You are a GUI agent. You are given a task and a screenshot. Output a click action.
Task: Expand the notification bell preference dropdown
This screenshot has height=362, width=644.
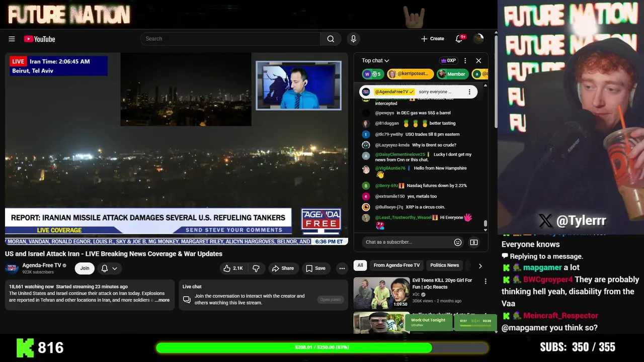(x=109, y=268)
